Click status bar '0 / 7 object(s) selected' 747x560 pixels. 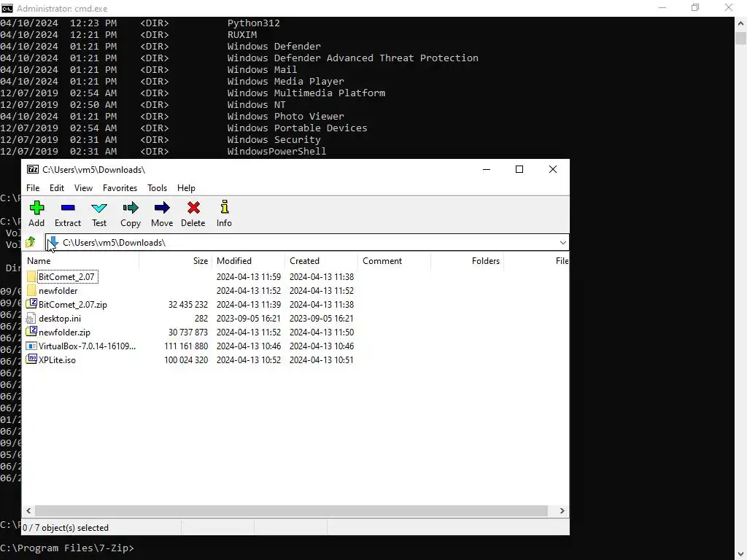[x=66, y=528]
